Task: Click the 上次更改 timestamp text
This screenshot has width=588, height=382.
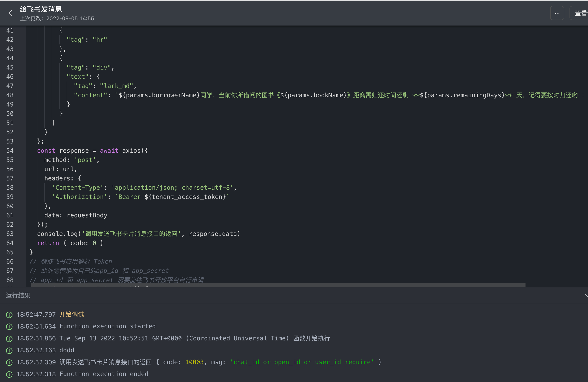Action: 57,18
